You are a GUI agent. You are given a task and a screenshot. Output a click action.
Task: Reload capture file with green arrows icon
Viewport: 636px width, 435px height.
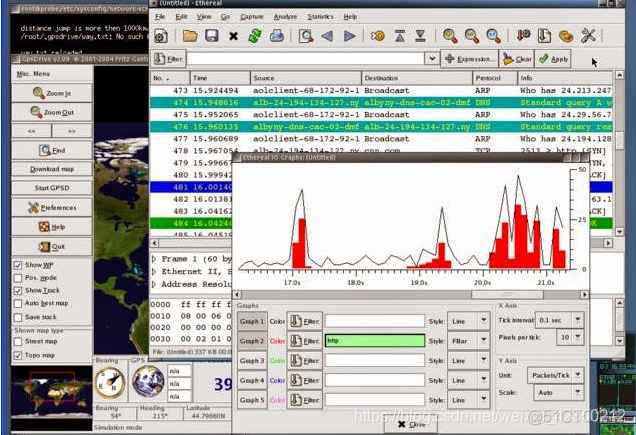tap(255, 36)
